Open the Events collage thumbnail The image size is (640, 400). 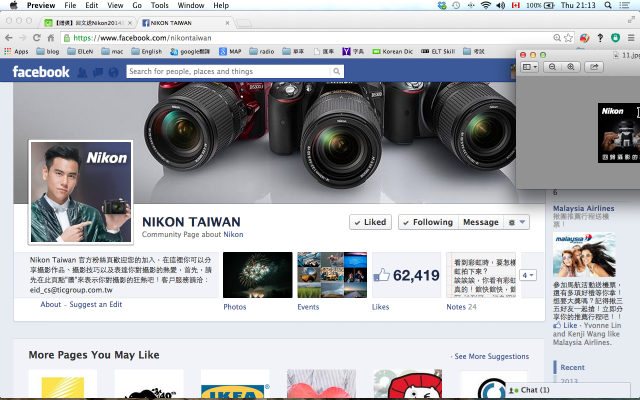tap(332, 275)
